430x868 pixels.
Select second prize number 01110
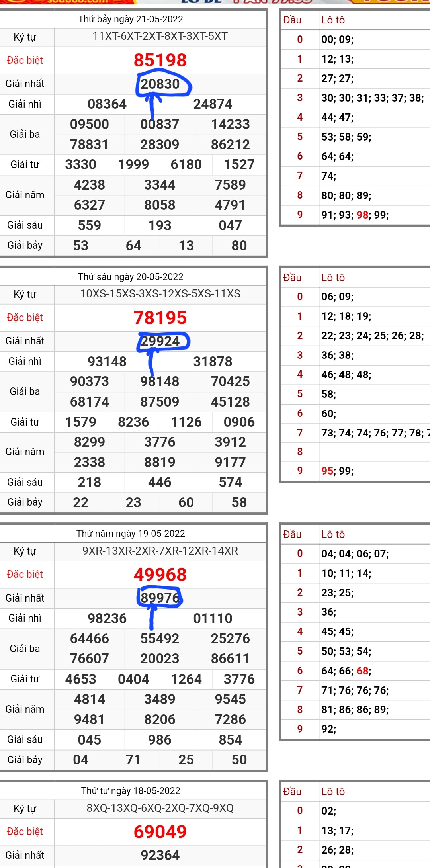point(213,618)
